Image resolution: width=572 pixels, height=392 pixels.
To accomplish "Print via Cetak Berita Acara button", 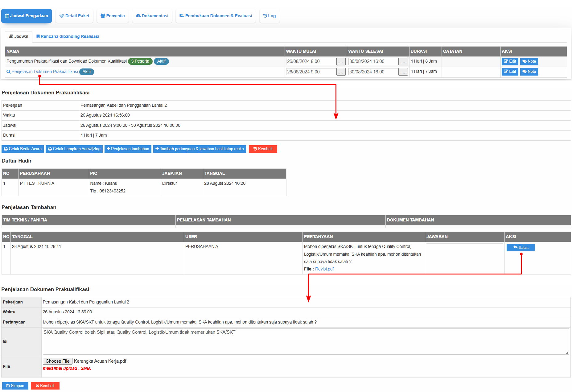I will [x=23, y=149].
